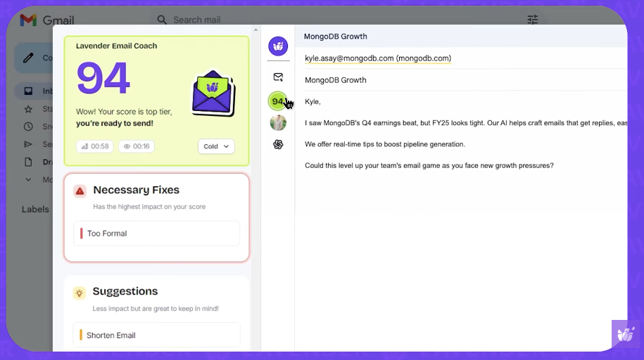Click the Lavender icon in bottom right corner
Image resolution: width=644 pixels, height=360 pixels.
[626, 334]
